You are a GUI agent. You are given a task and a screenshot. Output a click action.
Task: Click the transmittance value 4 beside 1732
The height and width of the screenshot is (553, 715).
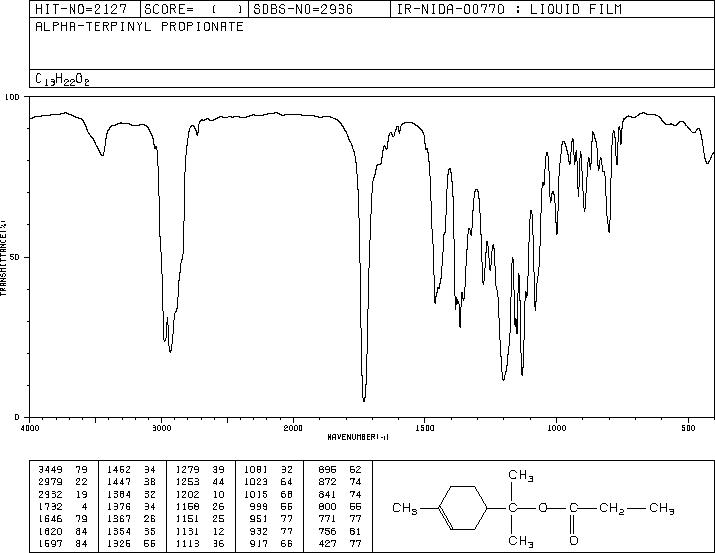point(85,506)
